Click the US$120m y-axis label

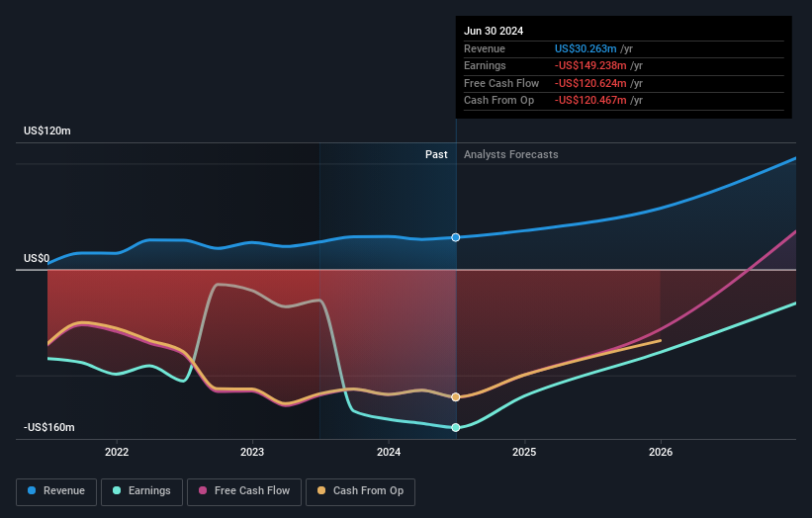47,130
